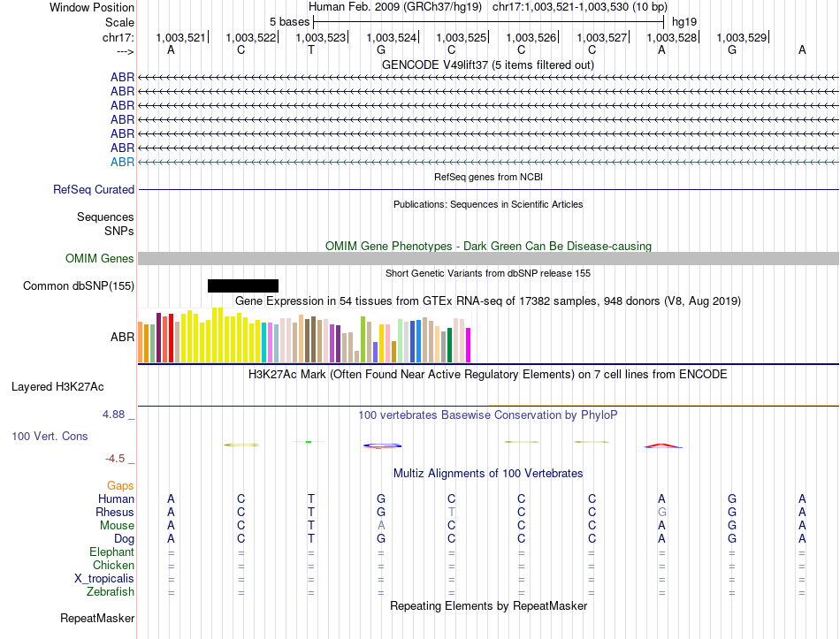Image resolution: width=840 pixels, height=639 pixels.
Task: Click the 5 bases scale label
Action: pos(289,22)
